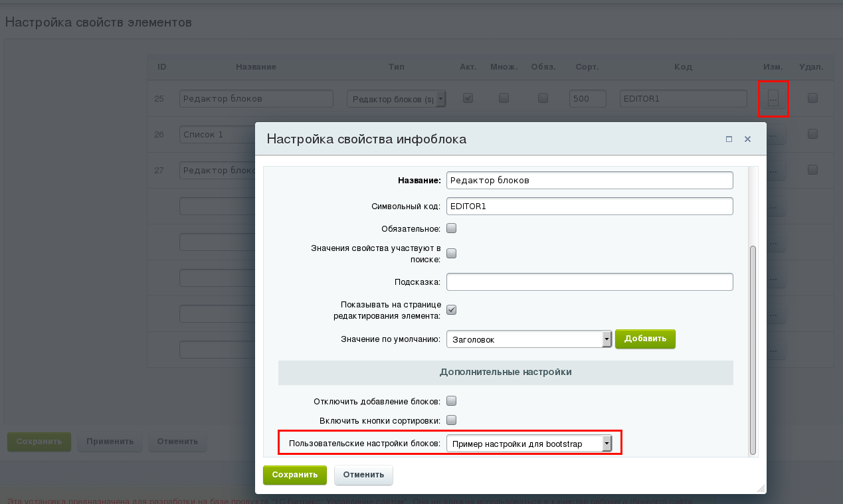Click the Тип column header
The height and width of the screenshot is (504, 843).
pos(396,67)
